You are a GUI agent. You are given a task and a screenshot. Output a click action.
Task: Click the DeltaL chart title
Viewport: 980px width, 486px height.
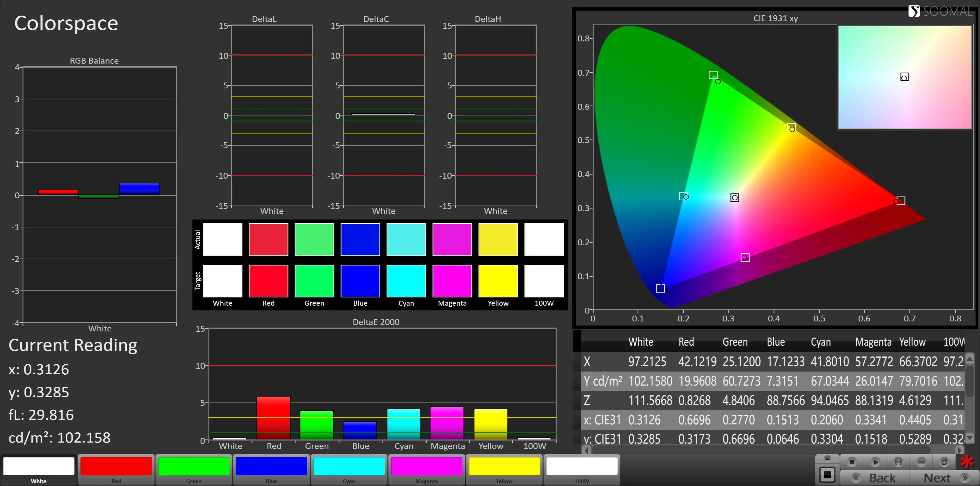point(264,19)
